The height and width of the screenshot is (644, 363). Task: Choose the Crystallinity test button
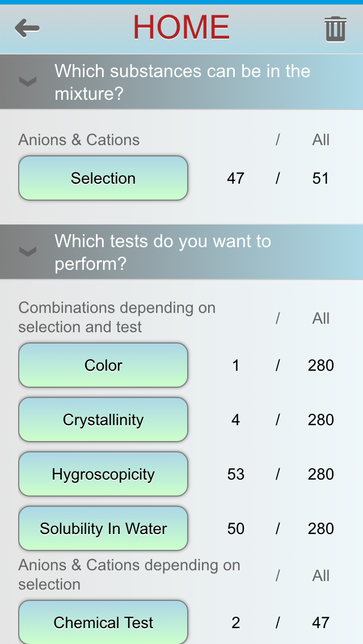[x=103, y=420]
